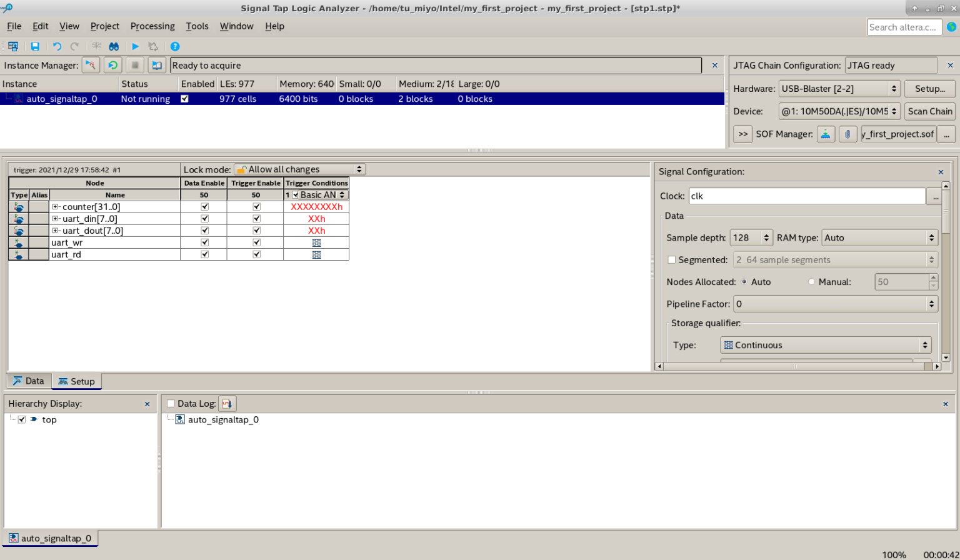Select the Manual nodes allocated radio button
This screenshot has width=960, height=560.
[811, 282]
